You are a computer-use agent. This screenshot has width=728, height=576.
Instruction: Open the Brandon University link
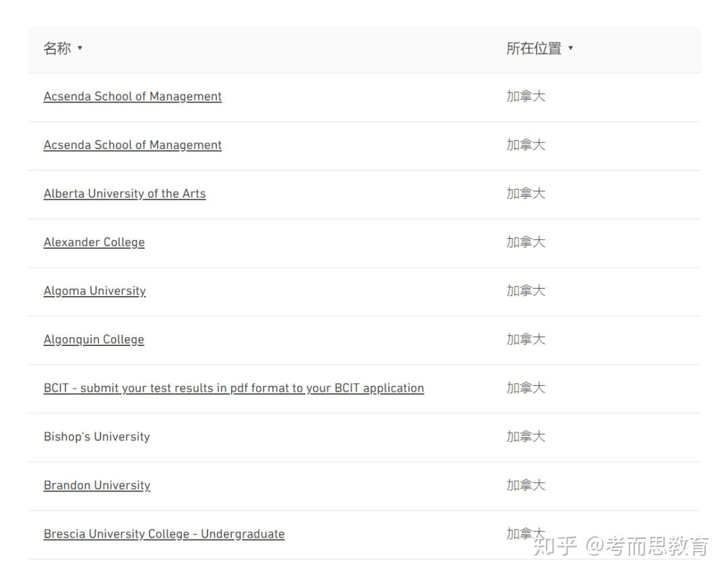pyautogui.click(x=97, y=486)
